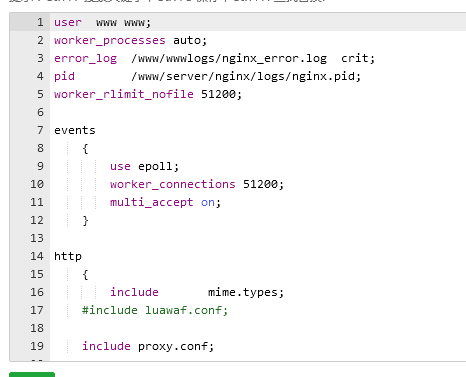Click 'pid' directive on line 4
This screenshot has height=377, width=466.
[64, 76]
